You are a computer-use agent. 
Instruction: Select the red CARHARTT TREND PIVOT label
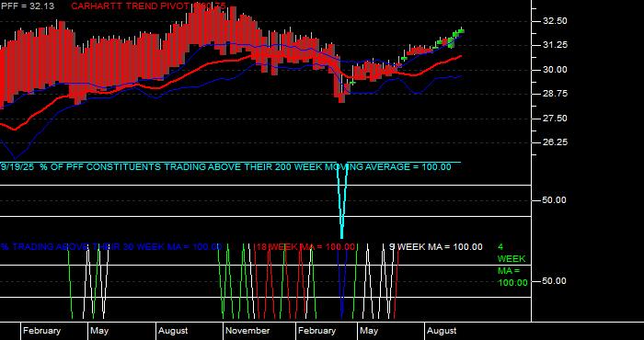[x=148, y=6]
